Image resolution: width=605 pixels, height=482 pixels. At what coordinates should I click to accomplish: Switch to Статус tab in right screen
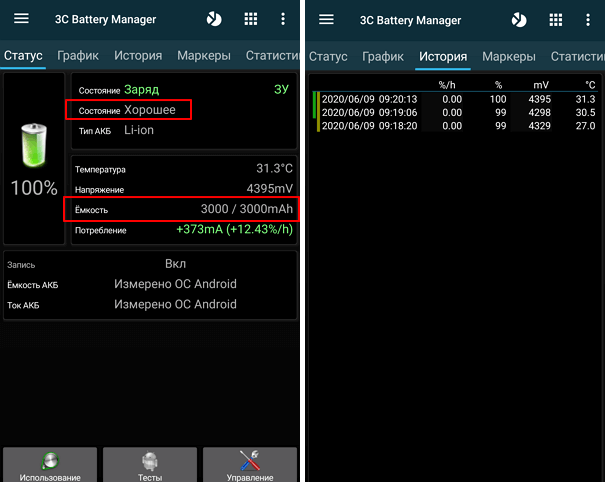[328, 56]
